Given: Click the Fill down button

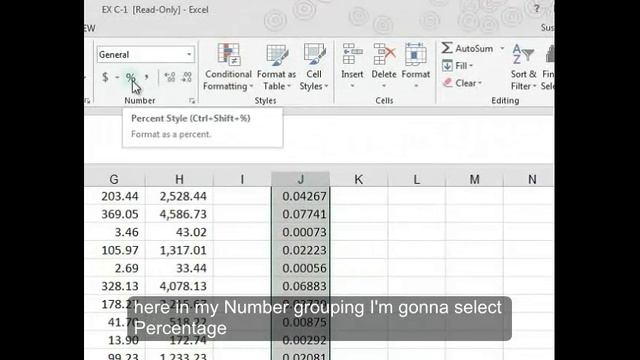Looking at the screenshot, I should (x=457, y=66).
